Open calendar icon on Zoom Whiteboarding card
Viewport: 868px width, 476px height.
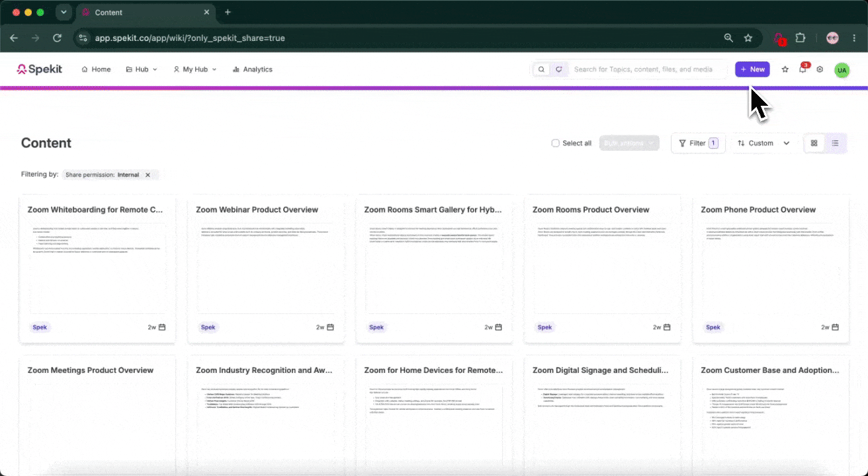coord(162,327)
